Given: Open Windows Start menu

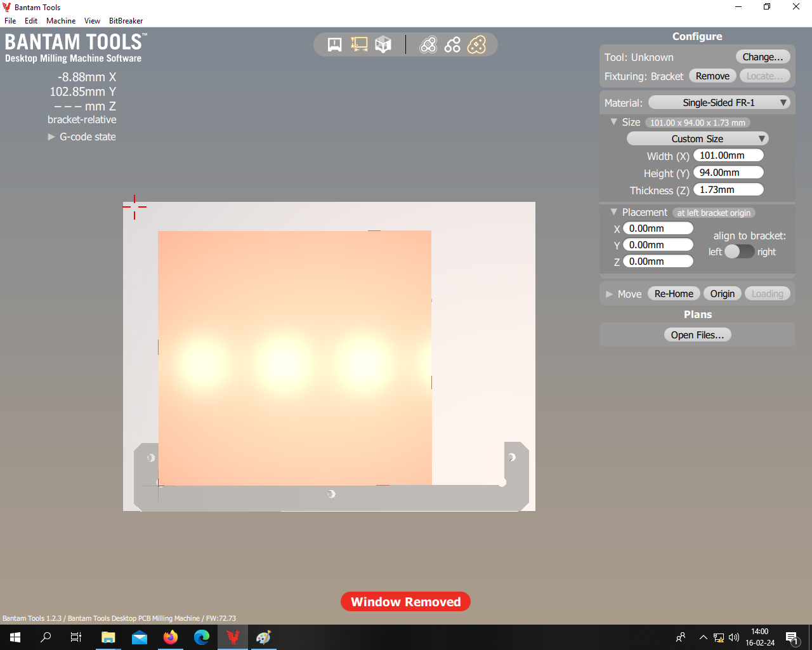Looking at the screenshot, I should coord(15,637).
